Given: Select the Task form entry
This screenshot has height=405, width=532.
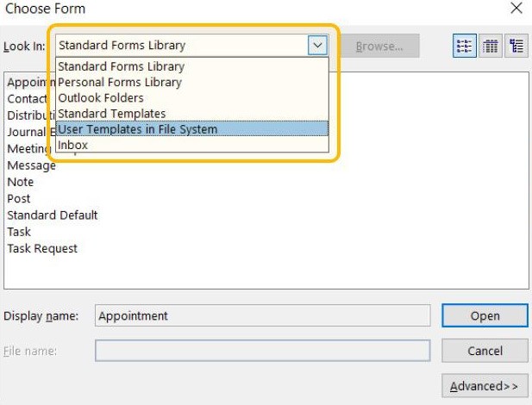Looking at the screenshot, I should point(19,232).
